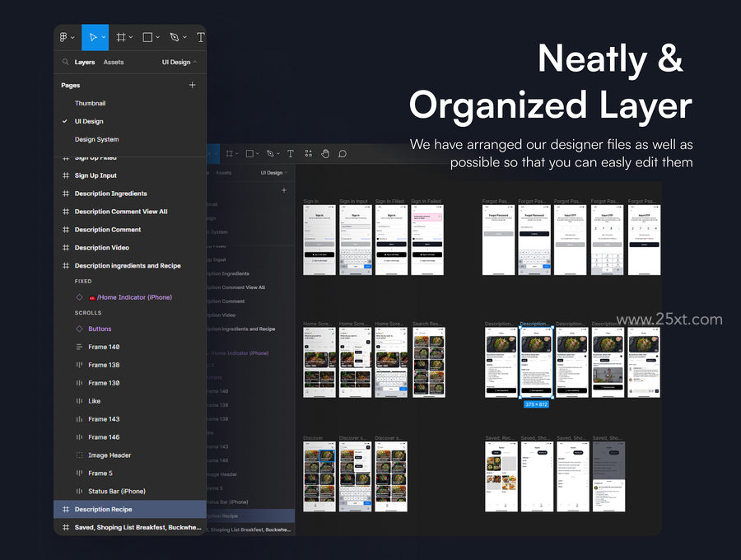The height and width of the screenshot is (560, 741).
Task: Select Pen tool in the background window toolbar
Action: (270, 153)
